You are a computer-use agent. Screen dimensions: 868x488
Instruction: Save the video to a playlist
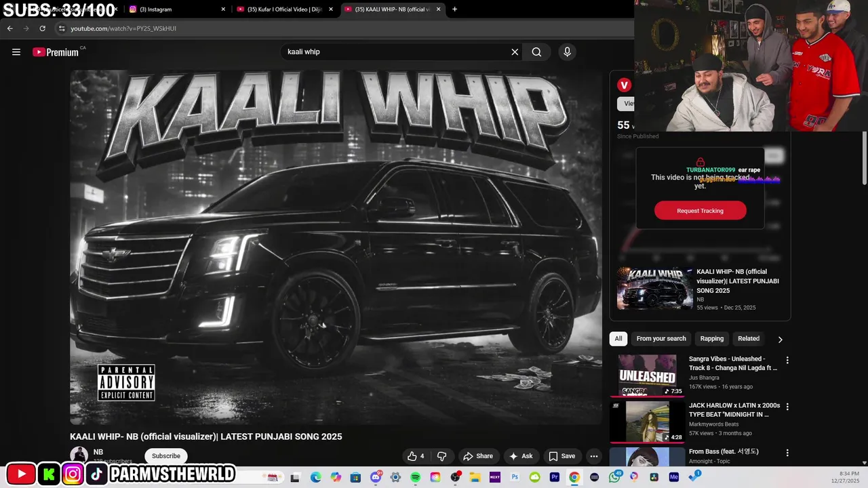pyautogui.click(x=562, y=456)
